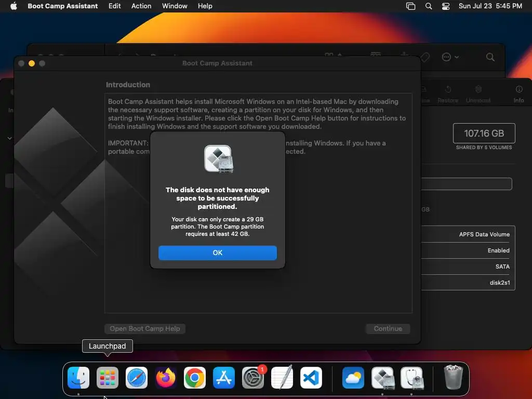Image resolution: width=532 pixels, height=399 pixels.
Task: Open TextEdit from the Dock
Action: pos(282,377)
